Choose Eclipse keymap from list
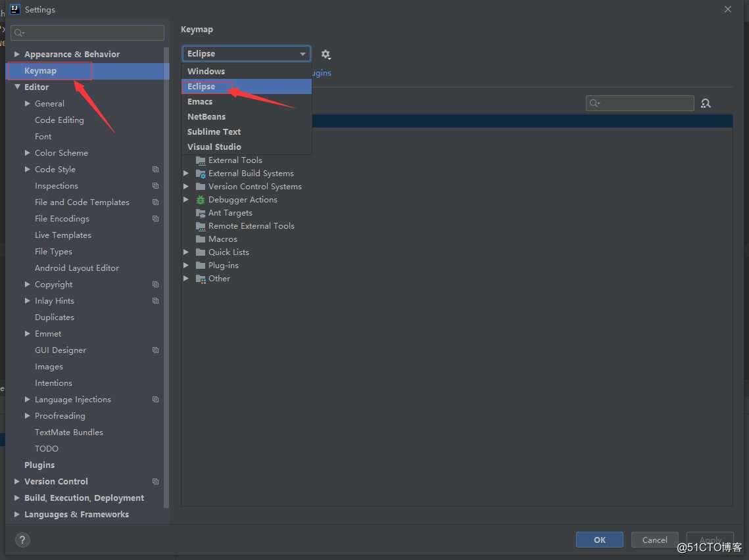Viewport: 749px width, 560px height. point(247,86)
